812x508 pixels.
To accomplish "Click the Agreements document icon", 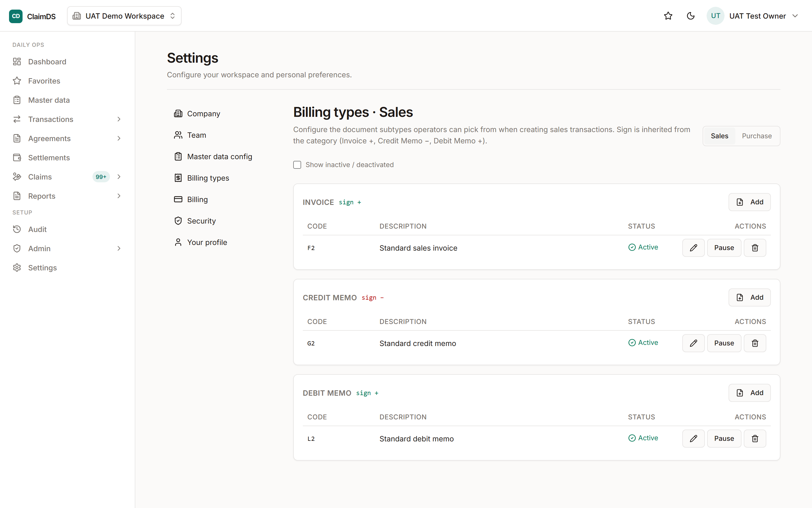I will (17, 138).
